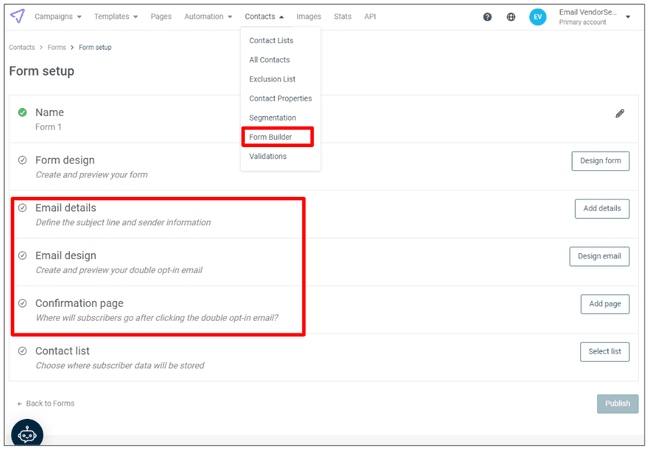Click status circle beside Confirmation page
Viewport: 650px width, 452px height.
(22, 303)
